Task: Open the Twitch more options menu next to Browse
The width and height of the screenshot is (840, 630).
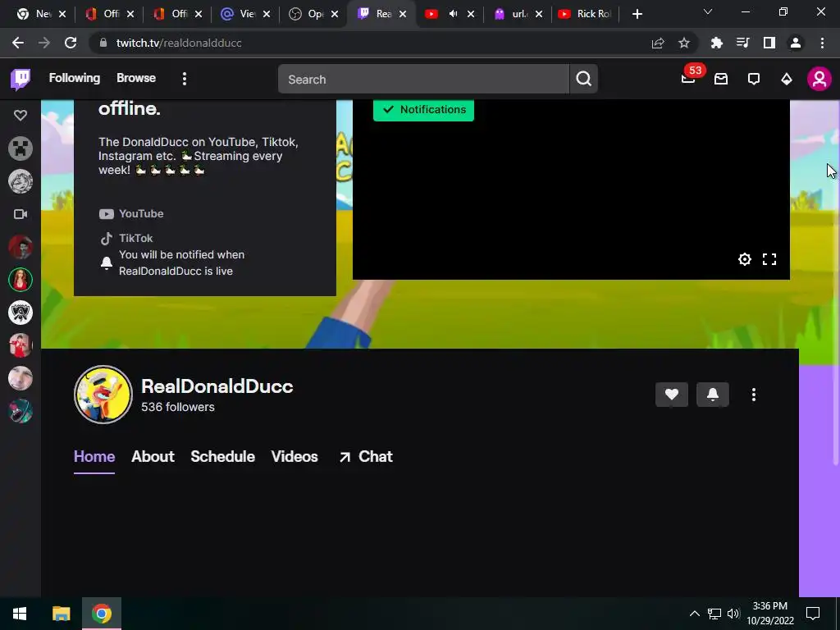Action: tap(185, 79)
